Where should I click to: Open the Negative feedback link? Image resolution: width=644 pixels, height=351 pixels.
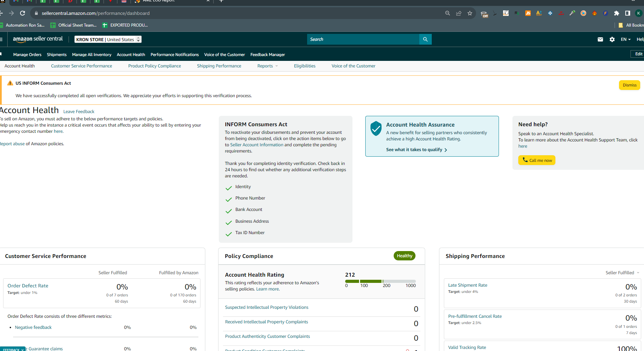point(33,327)
